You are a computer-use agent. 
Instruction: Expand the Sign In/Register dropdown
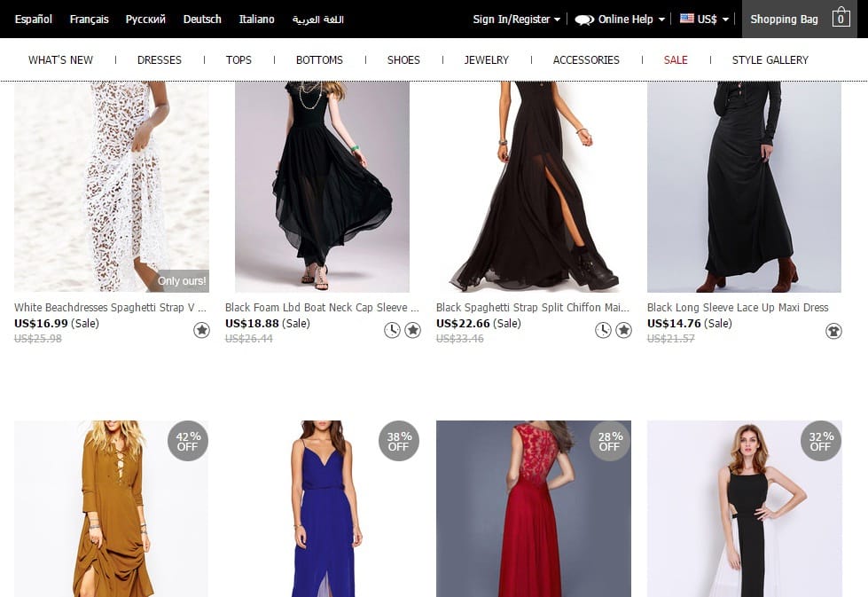tap(557, 20)
